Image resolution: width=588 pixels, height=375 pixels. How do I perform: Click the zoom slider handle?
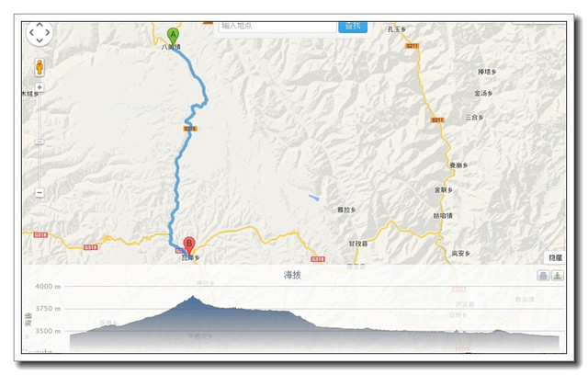coord(40,142)
